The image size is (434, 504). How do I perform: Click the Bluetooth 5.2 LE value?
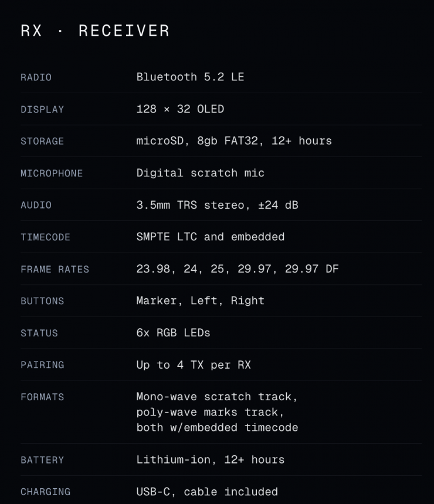pyautogui.click(x=190, y=77)
